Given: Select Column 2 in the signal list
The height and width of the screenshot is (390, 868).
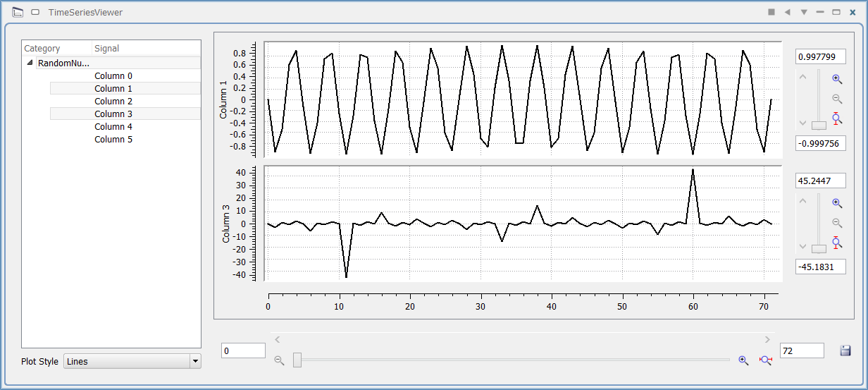Looking at the screenshot, I should (x=113, y=101).
